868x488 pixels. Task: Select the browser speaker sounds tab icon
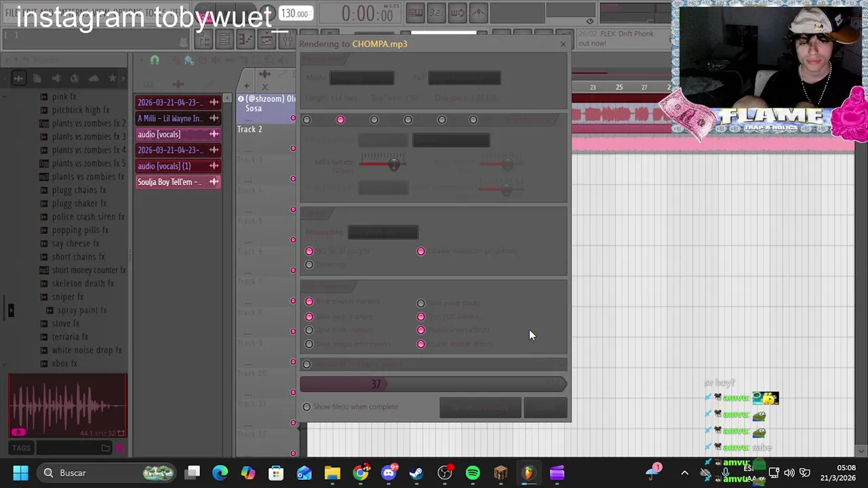56,79
